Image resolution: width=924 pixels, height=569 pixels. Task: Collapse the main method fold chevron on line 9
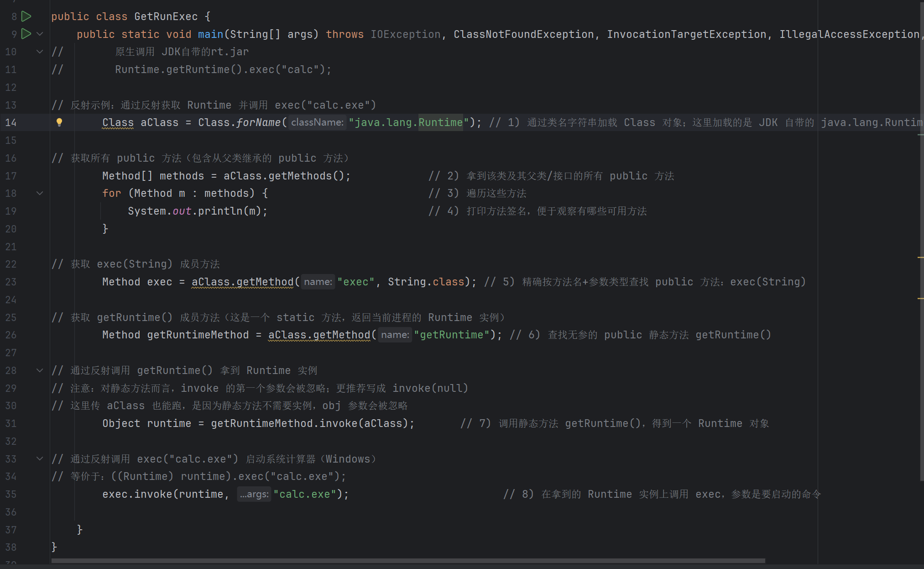pos(40,34)
